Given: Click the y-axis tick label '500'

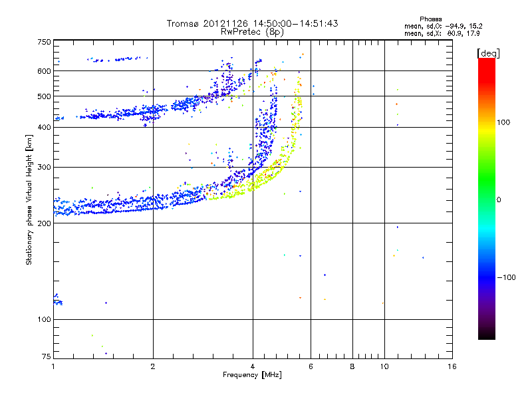Looking at the screenshot, I should (44, 96).
